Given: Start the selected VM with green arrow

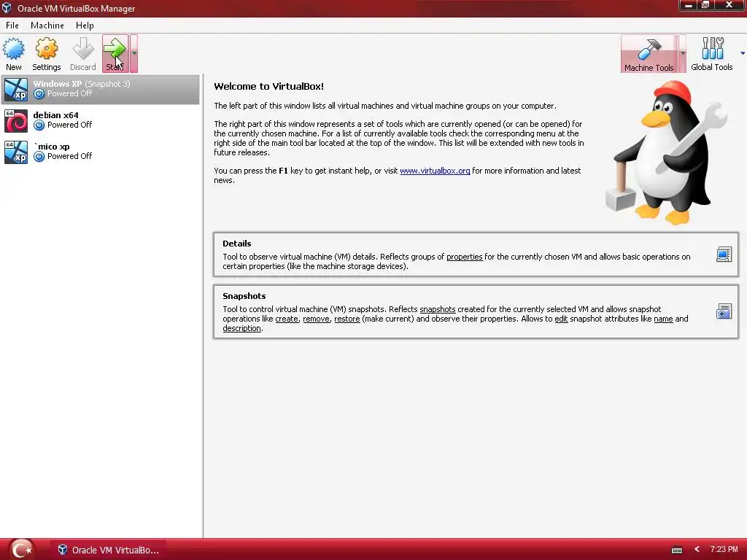Looking at the screenshot, I should click(x=115, y=53).
